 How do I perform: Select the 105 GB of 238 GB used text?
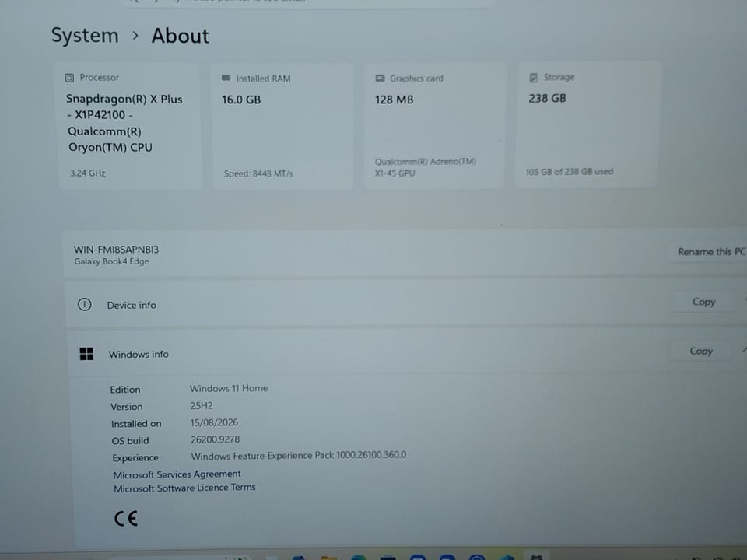tap(570, 171)
